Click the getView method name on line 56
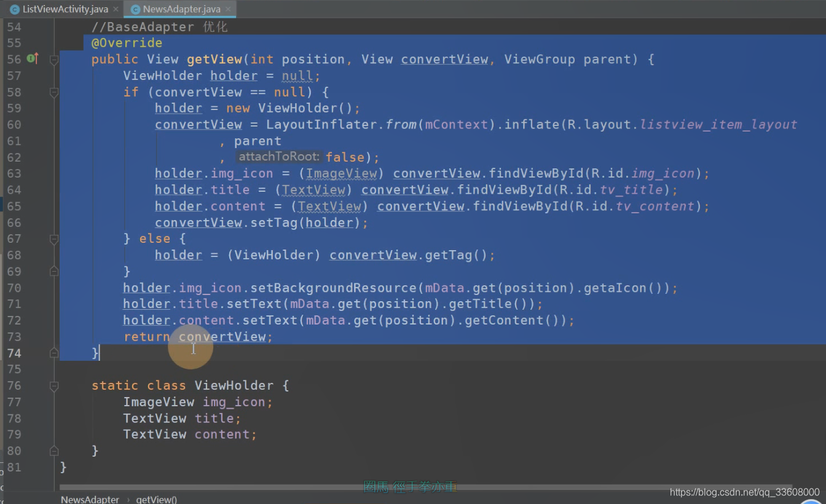This screenshot has height=504, width=826. pos(214,60)
